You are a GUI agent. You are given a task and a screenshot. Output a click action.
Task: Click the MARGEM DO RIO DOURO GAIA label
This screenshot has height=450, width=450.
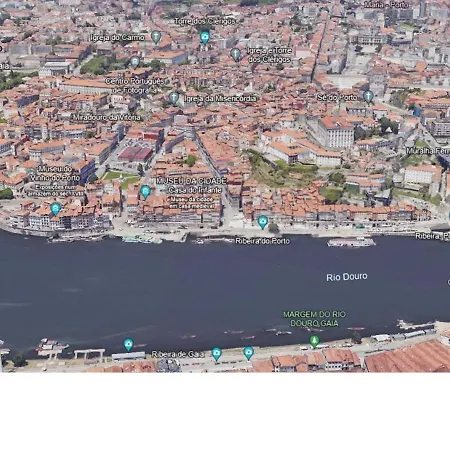pyautogui.click(x=314, y=319)
